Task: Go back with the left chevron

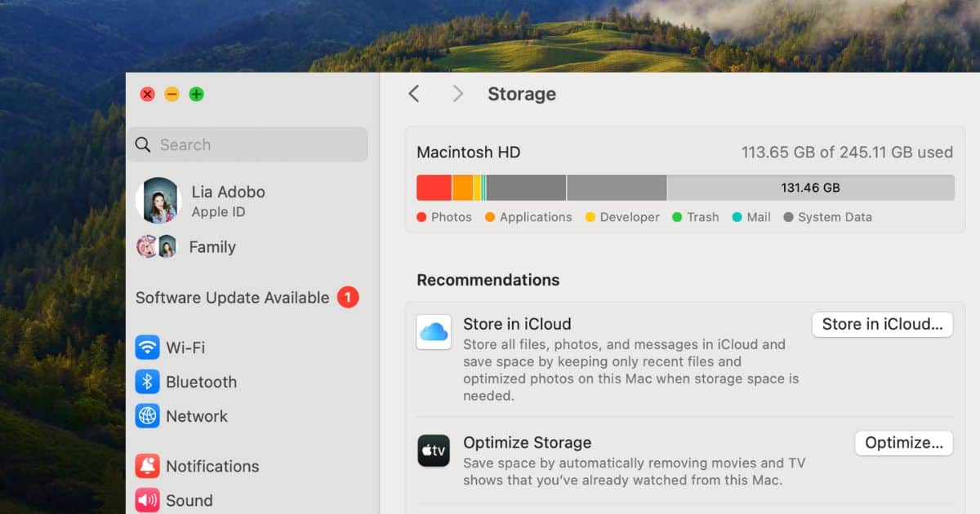Action: click(x=414, y=94)
